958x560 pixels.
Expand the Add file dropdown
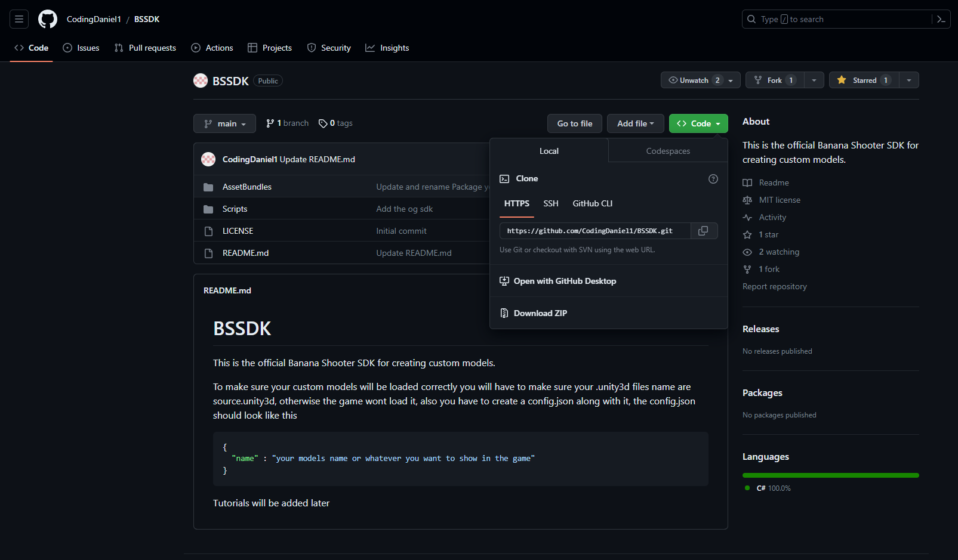point(636,123)
